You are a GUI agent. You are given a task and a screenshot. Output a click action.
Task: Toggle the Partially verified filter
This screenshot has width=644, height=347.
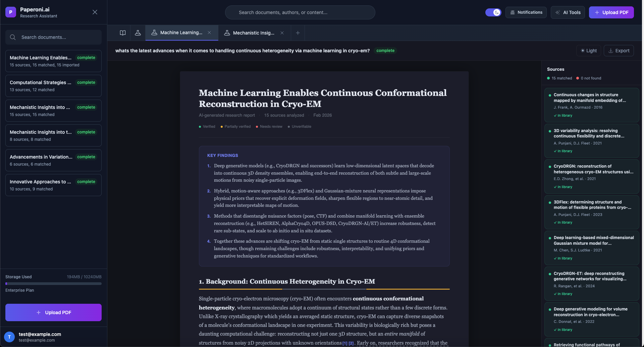tap(235, 126)
